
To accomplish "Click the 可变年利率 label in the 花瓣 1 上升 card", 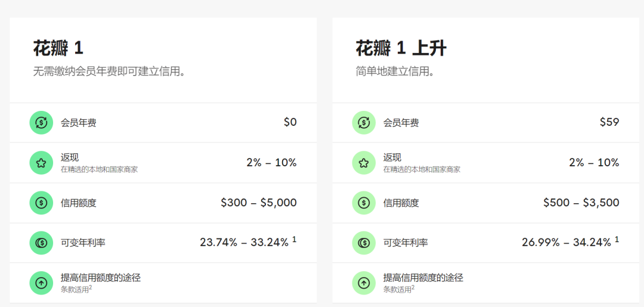I will [x=406, y=243].
